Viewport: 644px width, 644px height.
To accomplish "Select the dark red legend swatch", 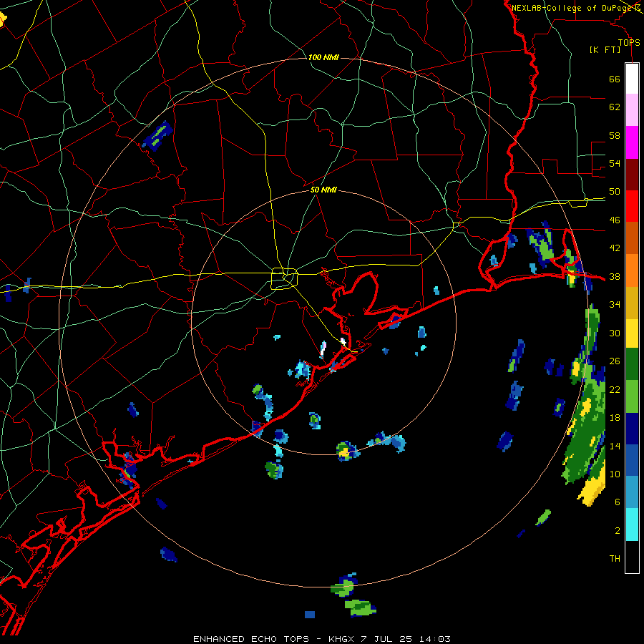I will [x=632, y=174].
